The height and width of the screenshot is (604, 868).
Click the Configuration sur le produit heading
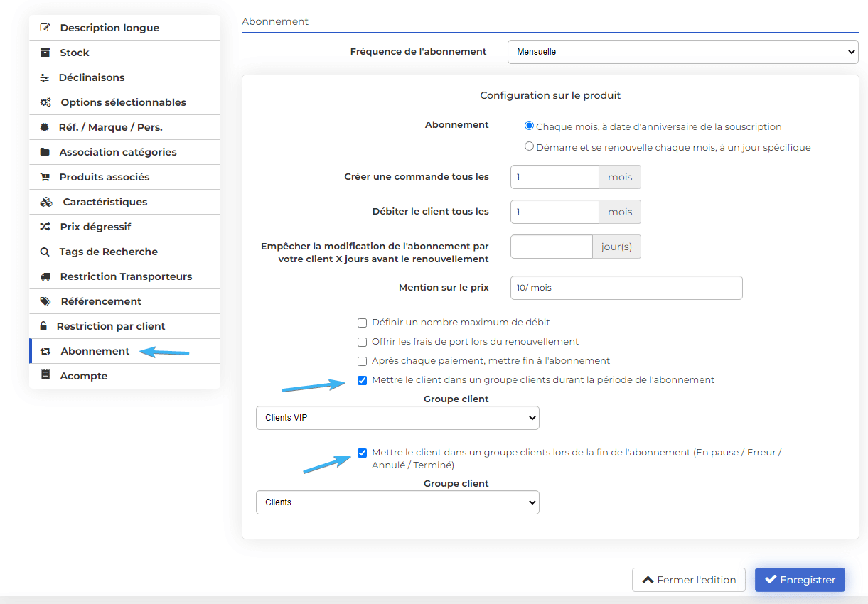coord(550,95)
